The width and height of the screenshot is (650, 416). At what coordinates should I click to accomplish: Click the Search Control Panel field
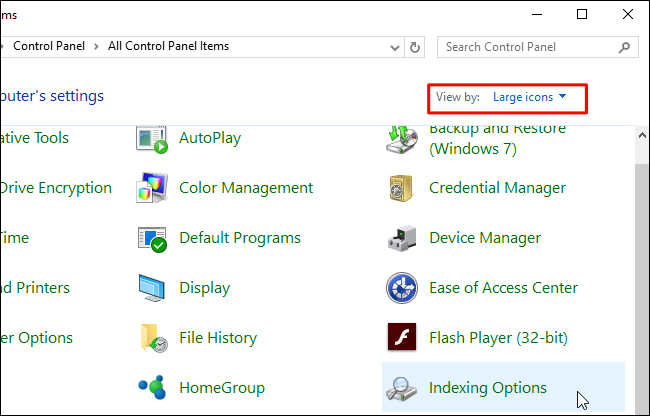pos(528,47)
